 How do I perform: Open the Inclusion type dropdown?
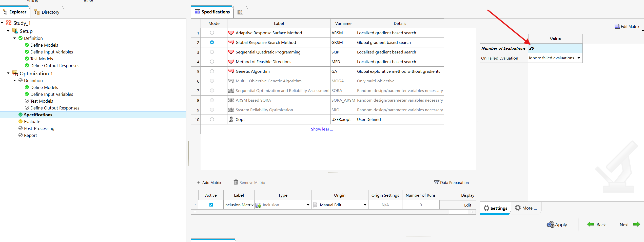[308, 205]
